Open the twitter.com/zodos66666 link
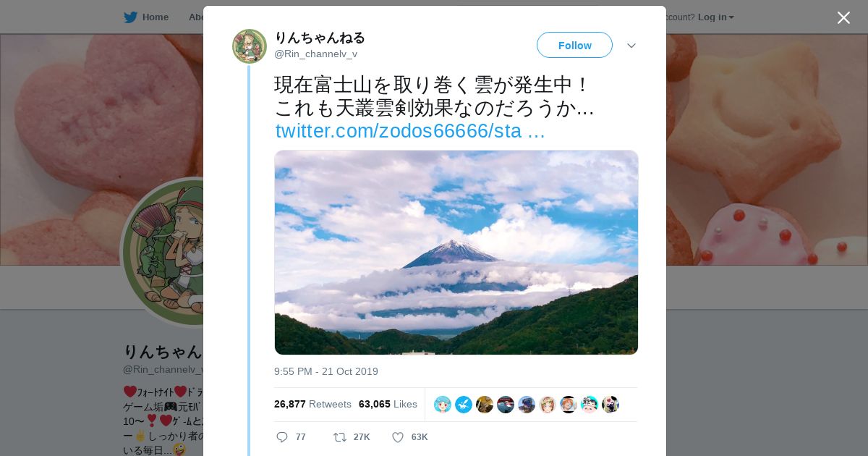 pos(410,131)
